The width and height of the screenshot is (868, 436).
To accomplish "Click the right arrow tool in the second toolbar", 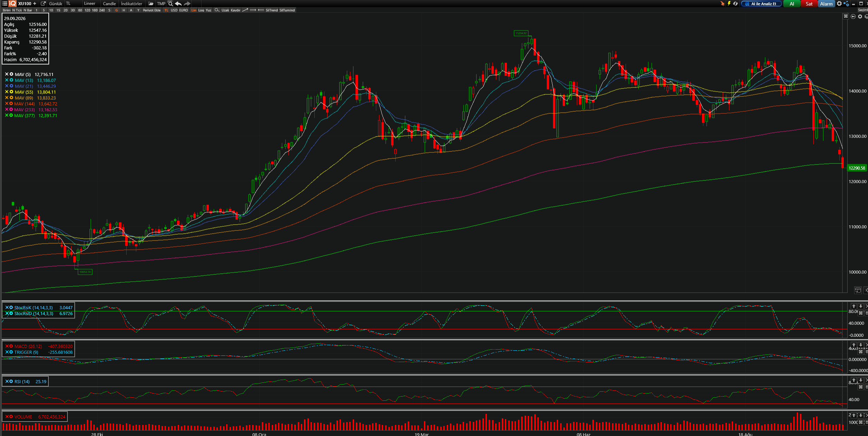I will point(253,10).
